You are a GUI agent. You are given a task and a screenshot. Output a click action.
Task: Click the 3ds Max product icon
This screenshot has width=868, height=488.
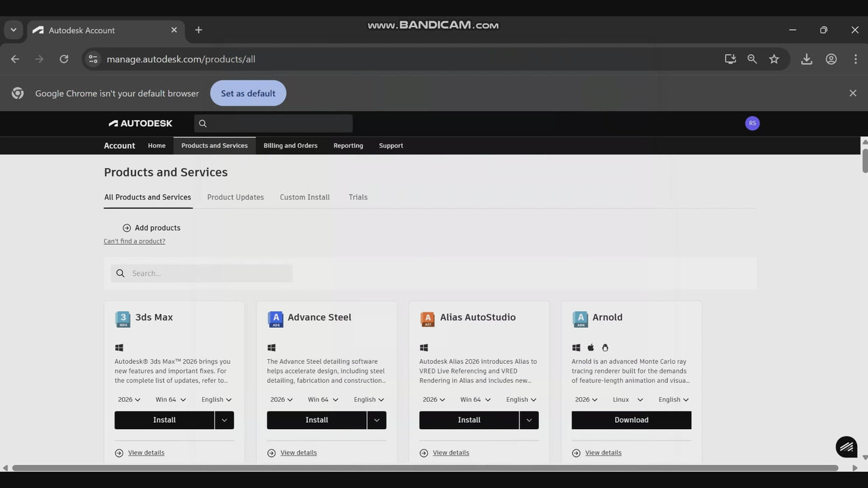click(x=123, y=319)
